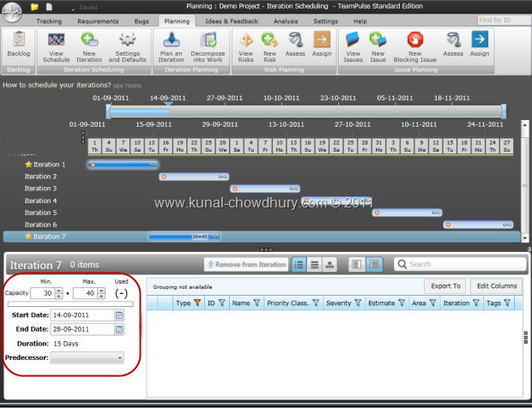Screen dimensions: 532x408
Task: Toggle the split panel layout button
Action: coord(357,264)
